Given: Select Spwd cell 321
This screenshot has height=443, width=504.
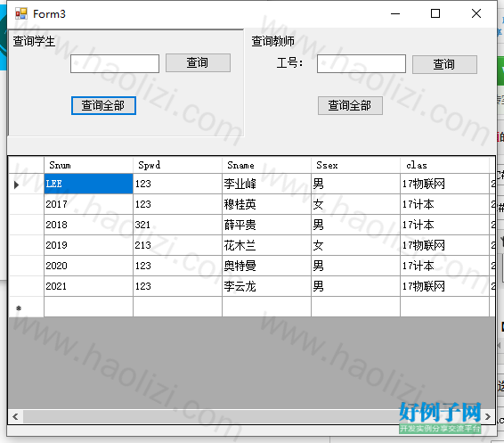Looking at the screenshot, I should click(177, 225).
